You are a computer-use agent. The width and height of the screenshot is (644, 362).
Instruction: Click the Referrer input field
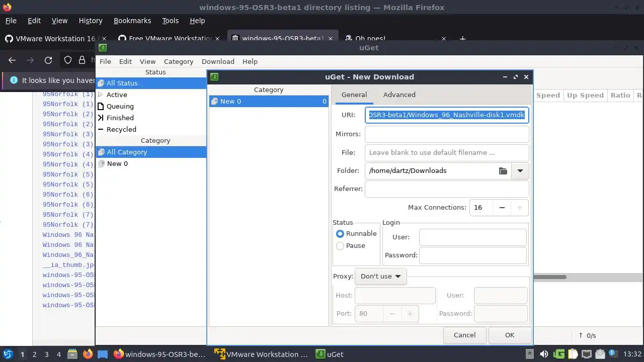pos(447,189)
